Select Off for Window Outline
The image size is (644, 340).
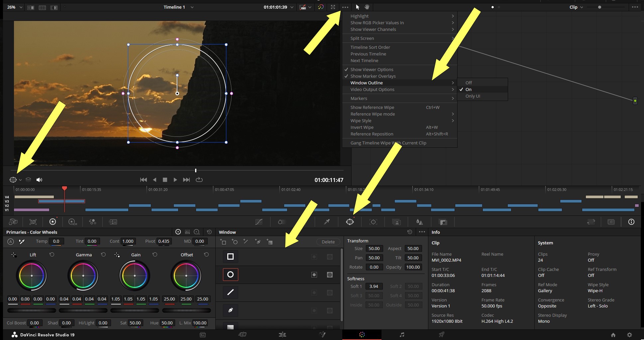tap(469, 83)
